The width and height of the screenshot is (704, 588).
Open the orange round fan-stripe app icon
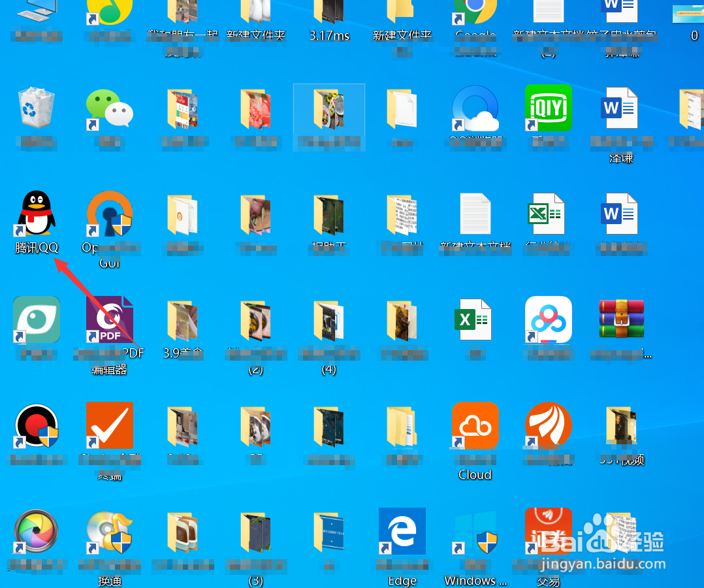(x=548, y=425)
